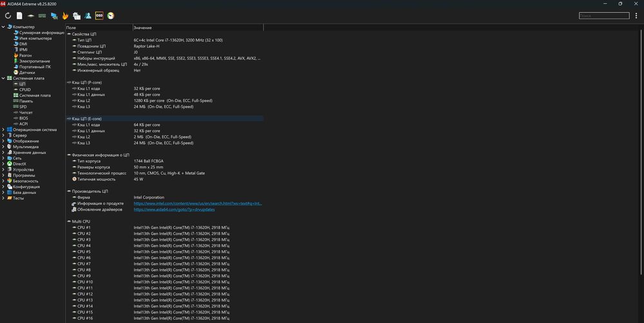Expand the Хранение данных tree node
This screenshot has height=323, width=644.
click(x=3, y=152)
